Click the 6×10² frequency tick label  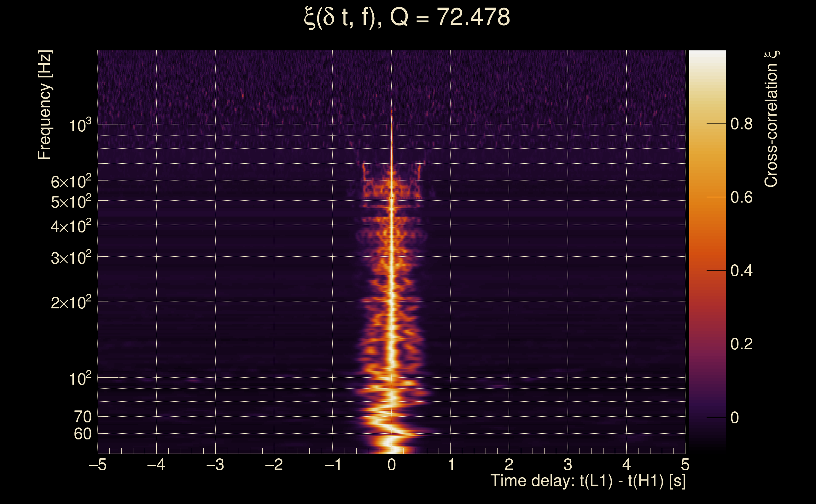point(71,182)
